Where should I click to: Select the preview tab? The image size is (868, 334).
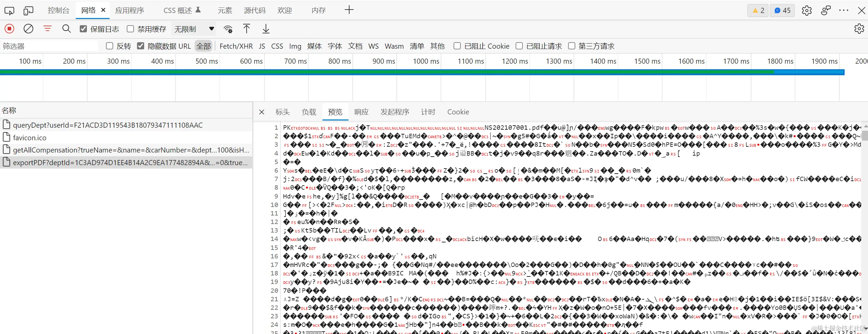335,112
